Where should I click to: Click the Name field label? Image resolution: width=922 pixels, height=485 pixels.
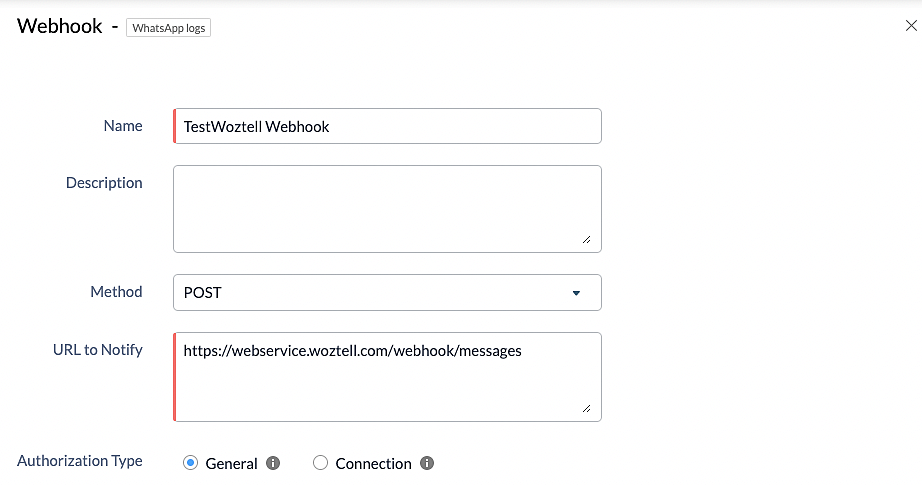(123, 126)
